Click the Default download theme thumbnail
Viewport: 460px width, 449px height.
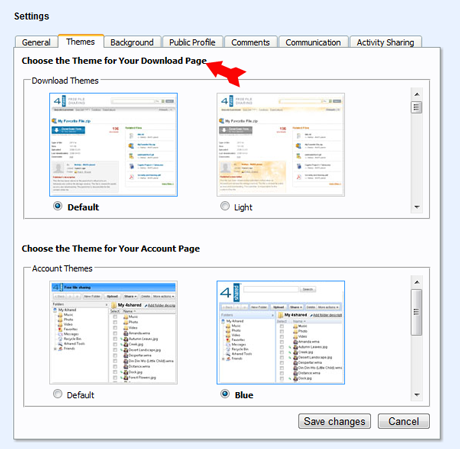[113, 145]
